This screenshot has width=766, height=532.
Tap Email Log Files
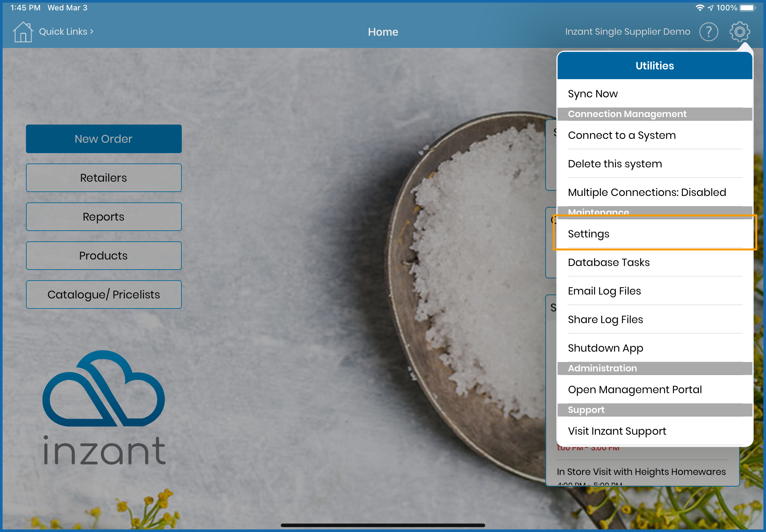[x=604, y=291]
